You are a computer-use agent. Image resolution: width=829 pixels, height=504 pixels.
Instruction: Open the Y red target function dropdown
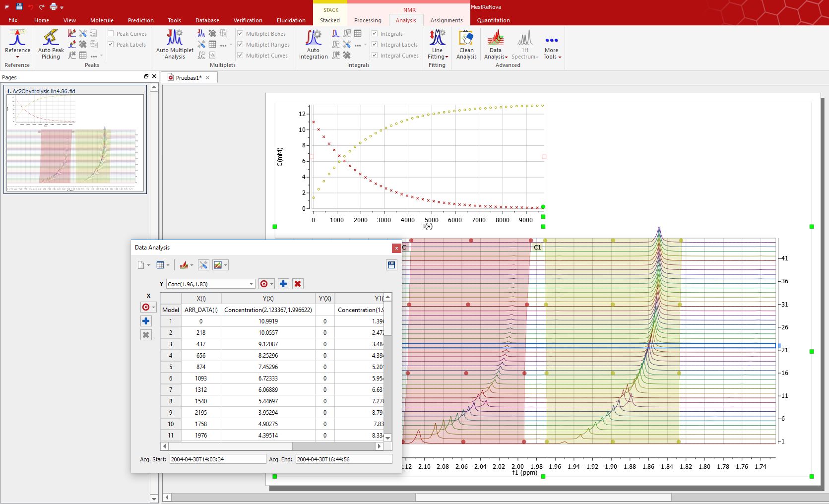tap(267, 284)
